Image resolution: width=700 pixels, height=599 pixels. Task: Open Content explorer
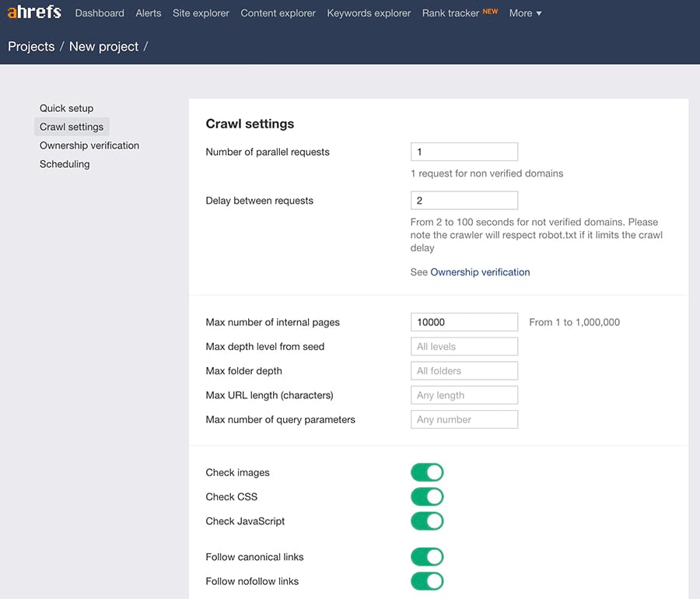(x=278, y=12)
